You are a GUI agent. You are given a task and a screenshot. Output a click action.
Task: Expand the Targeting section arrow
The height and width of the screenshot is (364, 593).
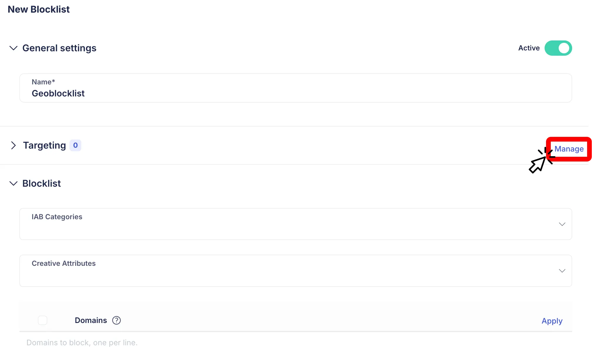(13, 145)
